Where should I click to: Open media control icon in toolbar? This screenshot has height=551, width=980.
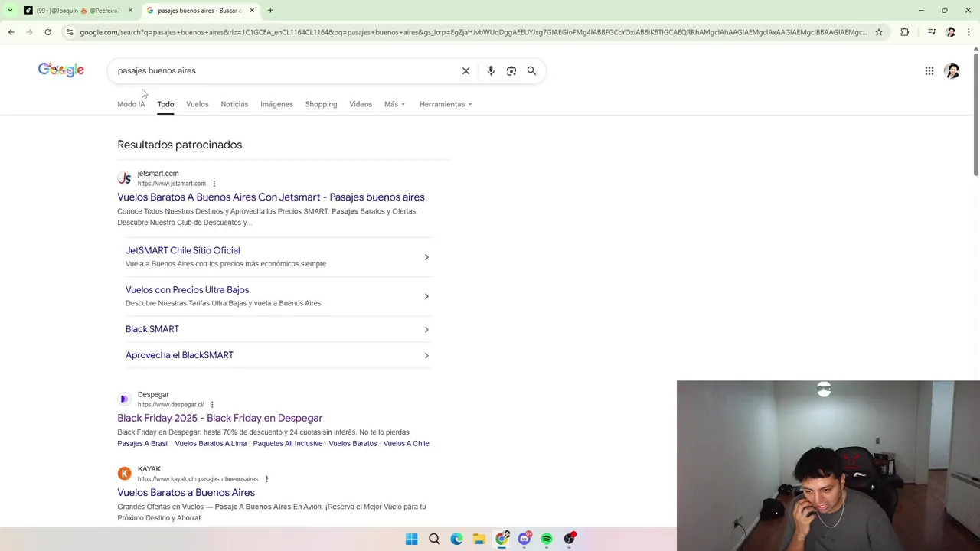point(931,32)
